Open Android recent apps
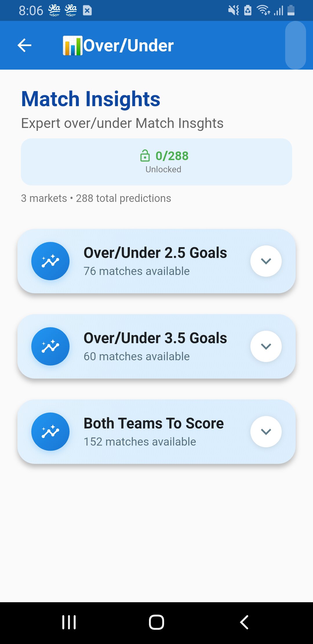 69,622
